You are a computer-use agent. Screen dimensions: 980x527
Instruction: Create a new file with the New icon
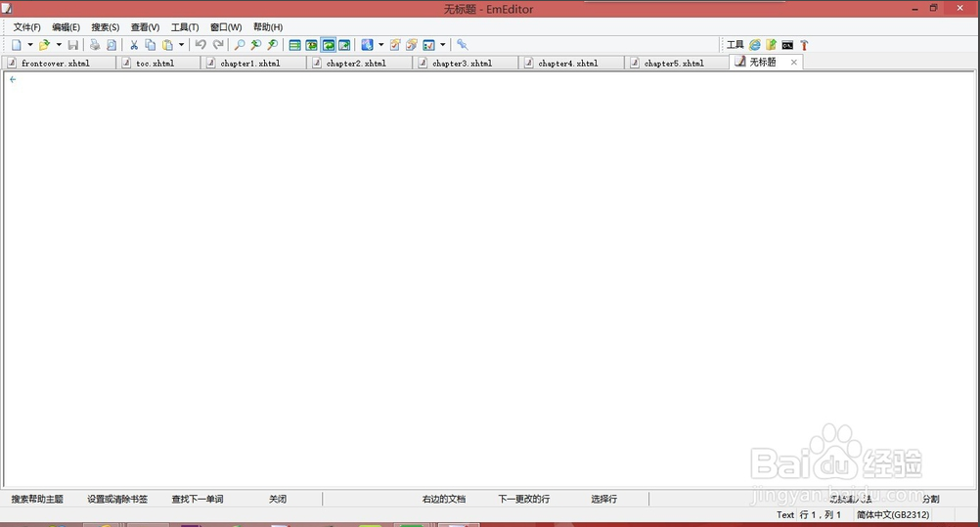pos(17,45)
